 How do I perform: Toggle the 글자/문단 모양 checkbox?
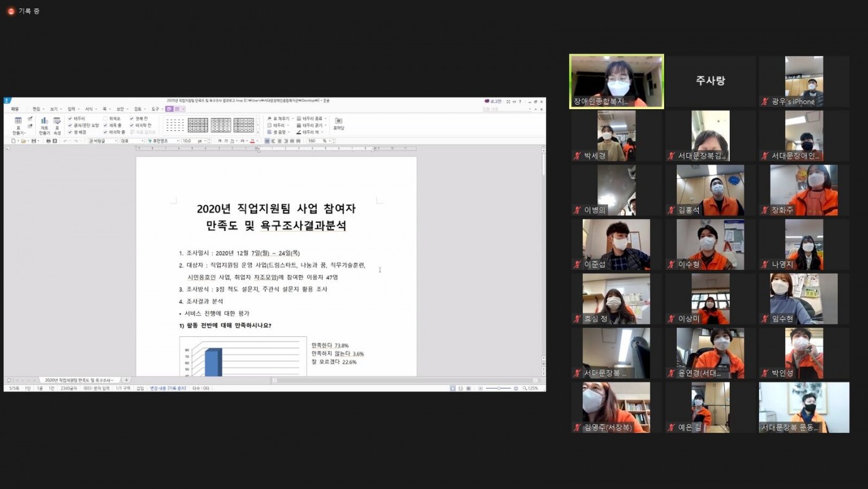tap(84, 125)
